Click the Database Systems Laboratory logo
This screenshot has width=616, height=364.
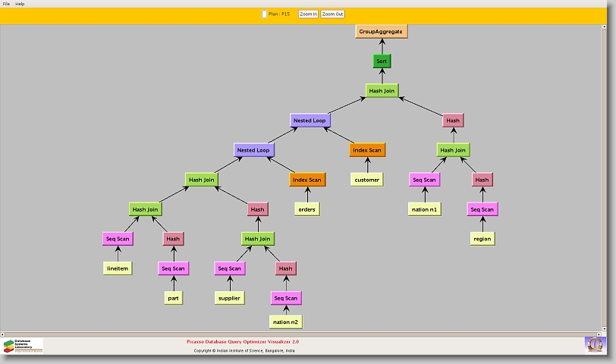click(23, 346)
